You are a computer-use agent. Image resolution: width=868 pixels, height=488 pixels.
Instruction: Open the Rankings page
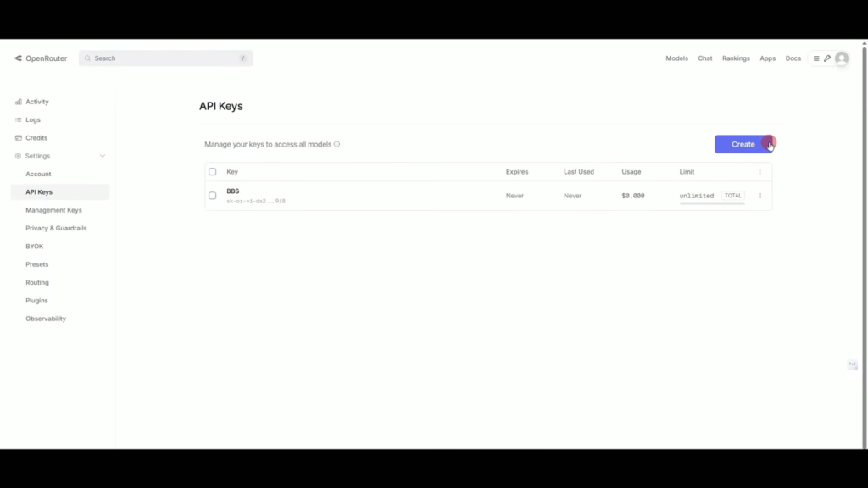coord(736,58)
